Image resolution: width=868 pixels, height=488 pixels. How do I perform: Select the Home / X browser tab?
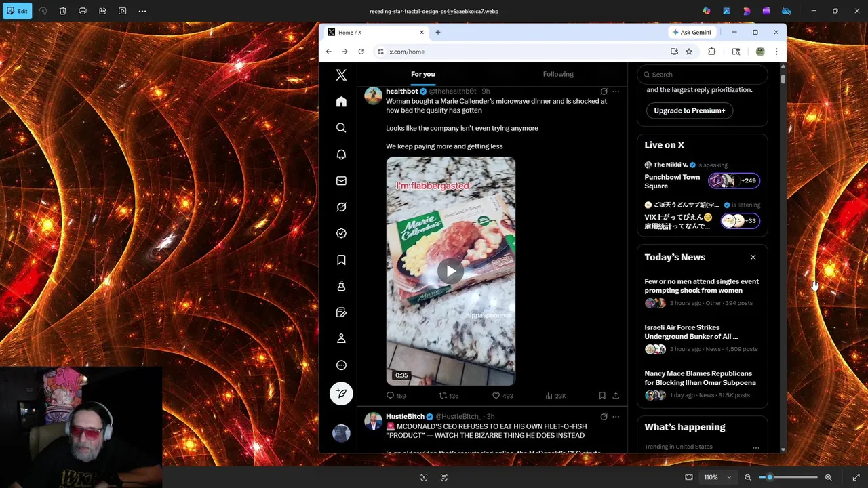[376, 33]
